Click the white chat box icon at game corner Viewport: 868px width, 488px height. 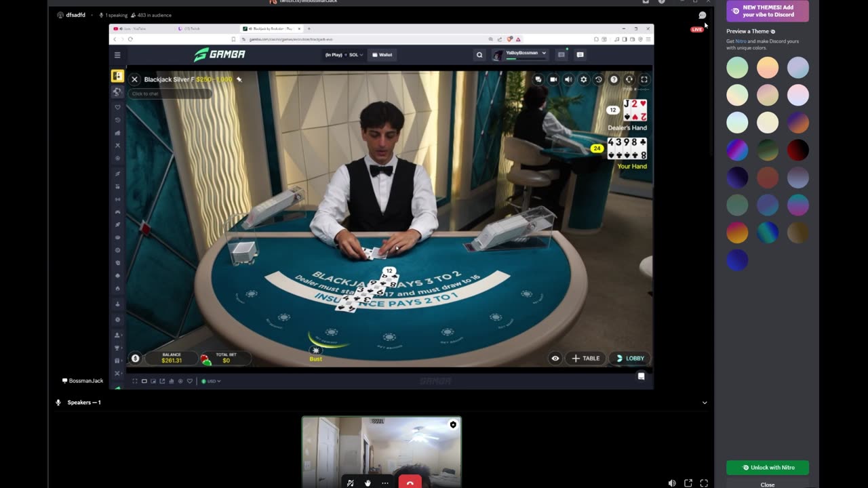click(x=641, y=376)
